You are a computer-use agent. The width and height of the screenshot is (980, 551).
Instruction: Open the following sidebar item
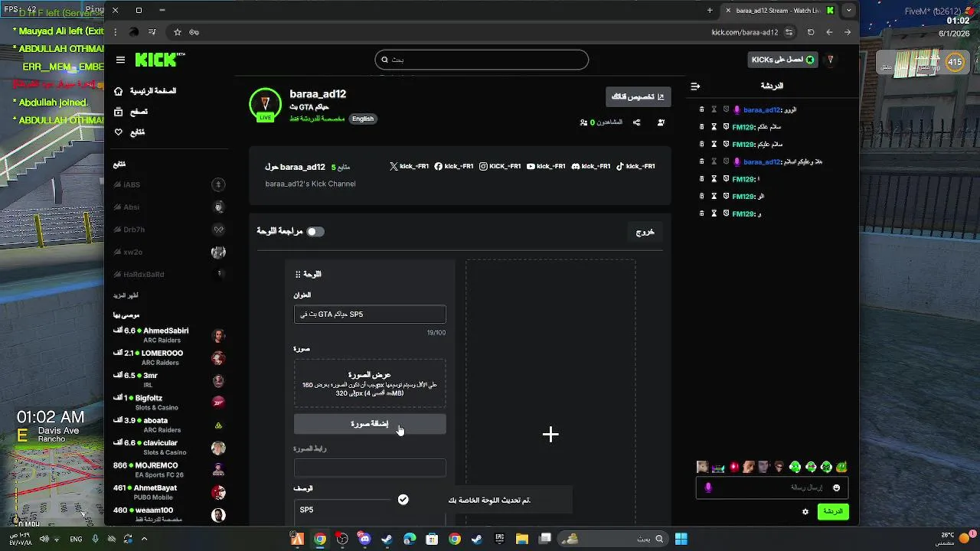click(x=129, y=132)
